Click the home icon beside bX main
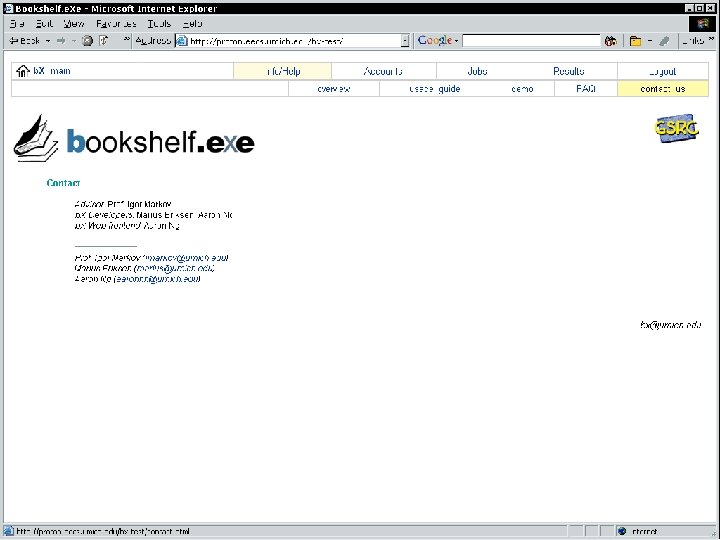720x540 pixels. pyautogui.click(x=23, y=71)
